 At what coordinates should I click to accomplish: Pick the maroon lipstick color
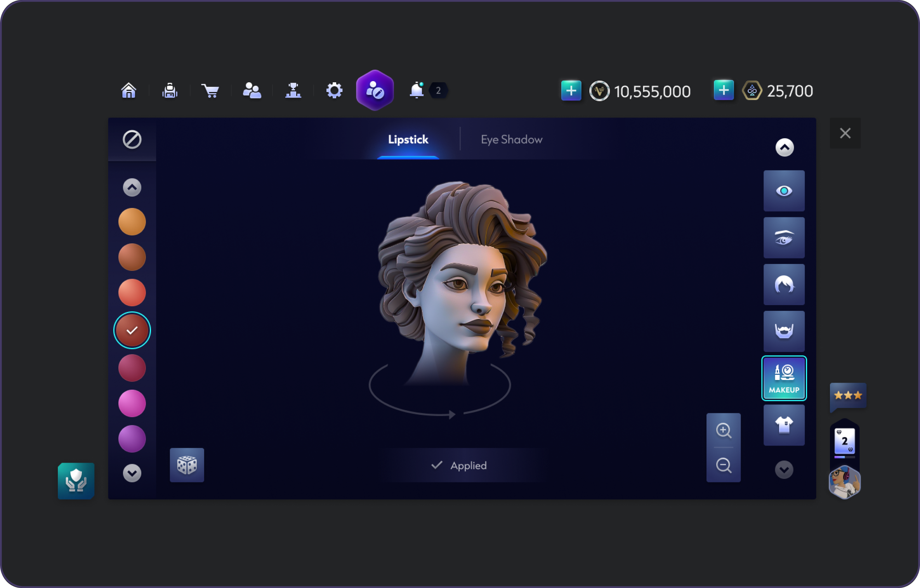tap(132, 368)
